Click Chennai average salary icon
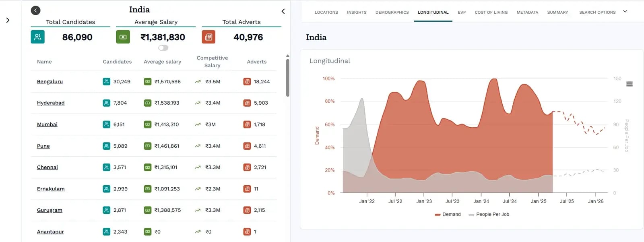Screen dimensions: 644x242 click(148, 168)
